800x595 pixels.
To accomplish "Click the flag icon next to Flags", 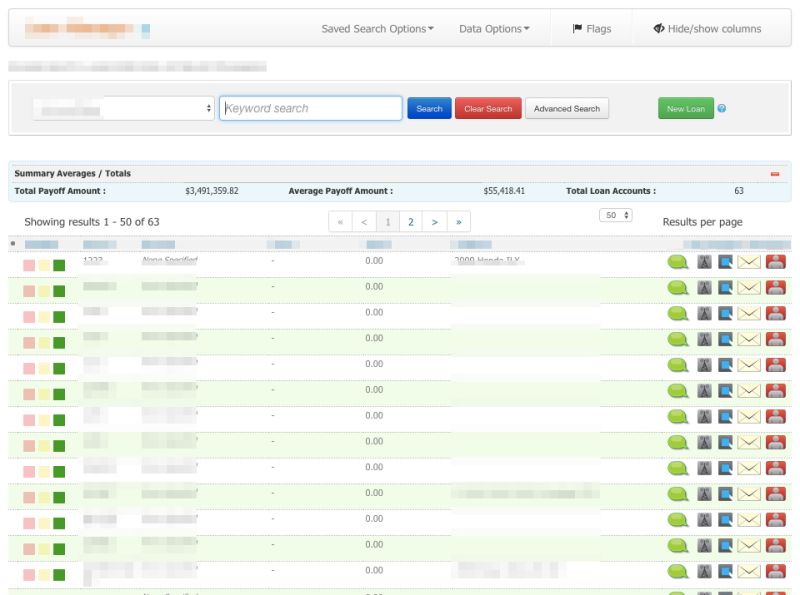I will 580,28.
